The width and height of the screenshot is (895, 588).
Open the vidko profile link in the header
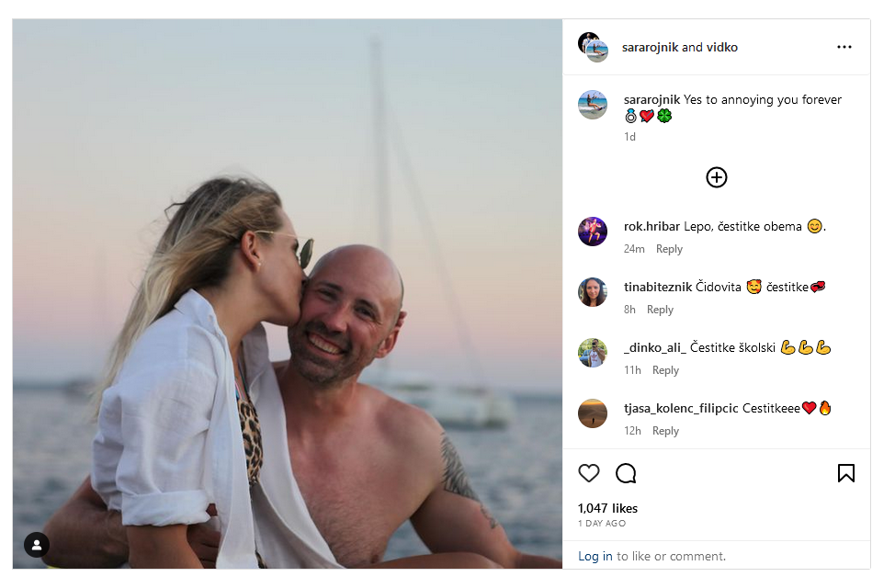(x=722, y=47)
